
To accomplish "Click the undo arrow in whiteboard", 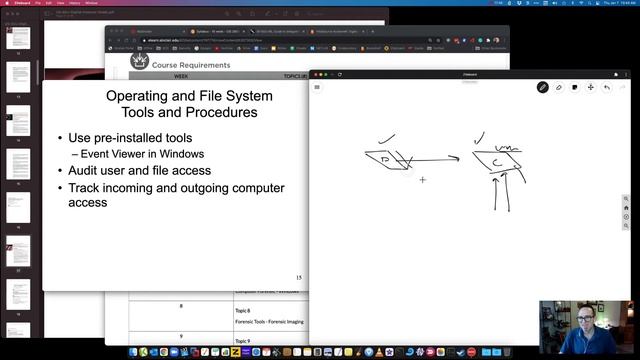I will coord(607,87).
